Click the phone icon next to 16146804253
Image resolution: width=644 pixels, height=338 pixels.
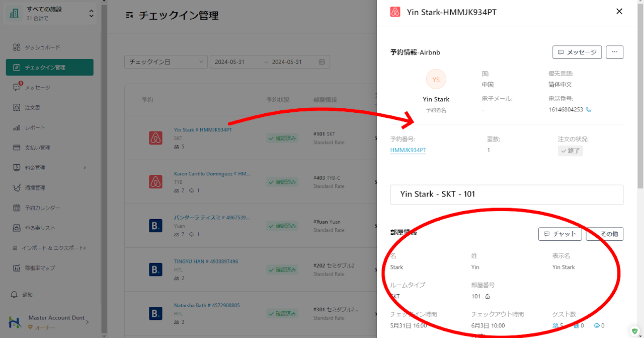[x=589, y=109]
